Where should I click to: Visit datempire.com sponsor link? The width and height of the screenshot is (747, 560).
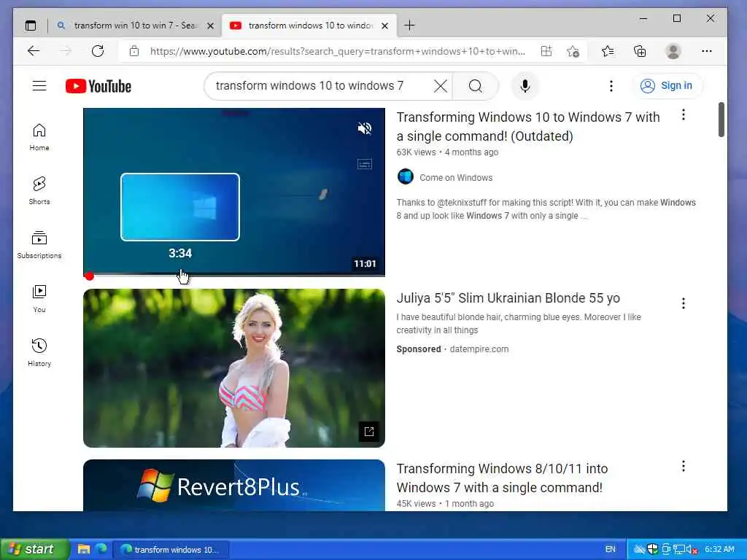tap(479, 349)
